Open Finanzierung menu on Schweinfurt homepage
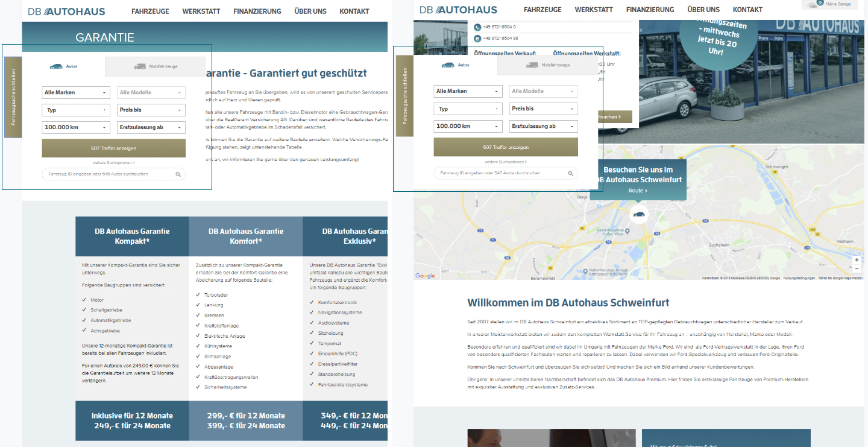Viewport: 868px width, 447px height. point(650,10)
